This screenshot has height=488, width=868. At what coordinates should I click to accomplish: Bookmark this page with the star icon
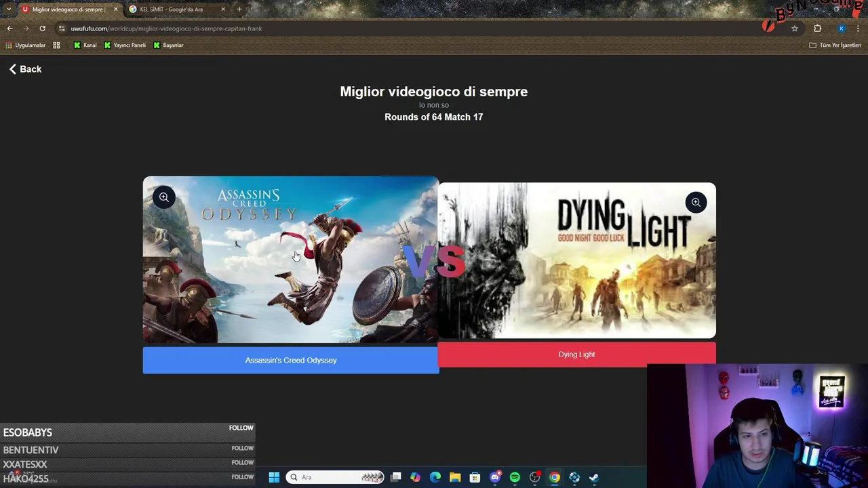[x=795, y=28]
